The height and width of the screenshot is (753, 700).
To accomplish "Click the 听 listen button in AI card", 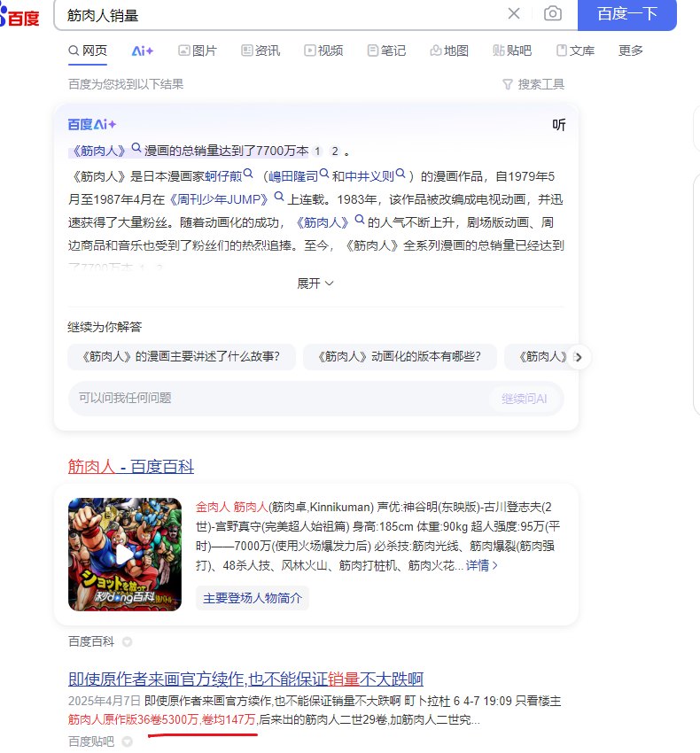I will 559,125.
